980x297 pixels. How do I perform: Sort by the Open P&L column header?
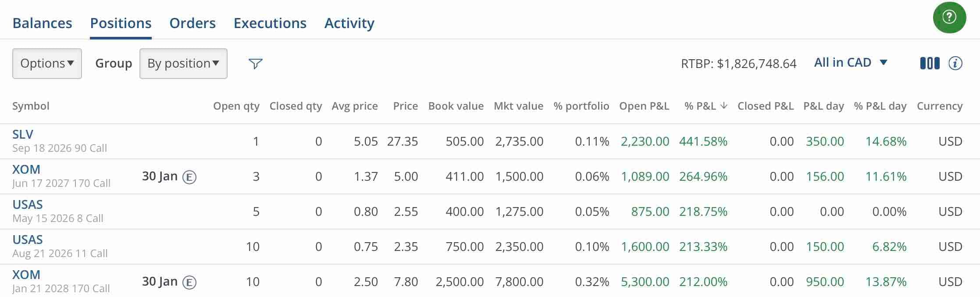(644, 106)
